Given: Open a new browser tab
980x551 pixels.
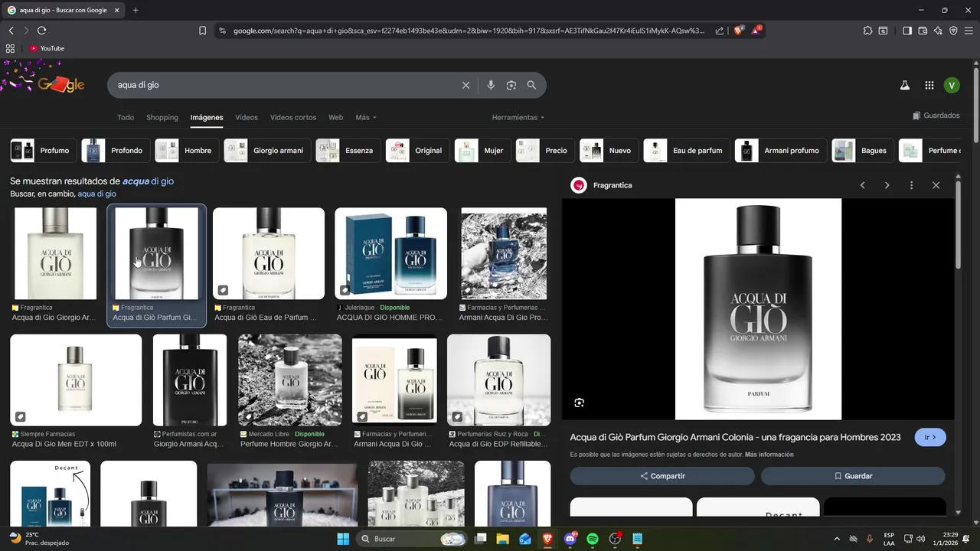Looking at the screenshot, I should click(x=136, y=10).
